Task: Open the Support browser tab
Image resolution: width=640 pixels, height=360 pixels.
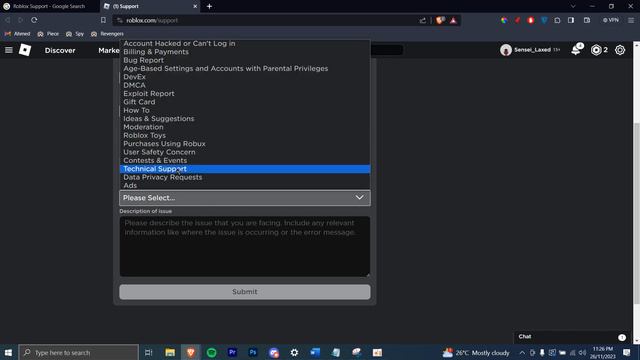Action: click(149, 6)
